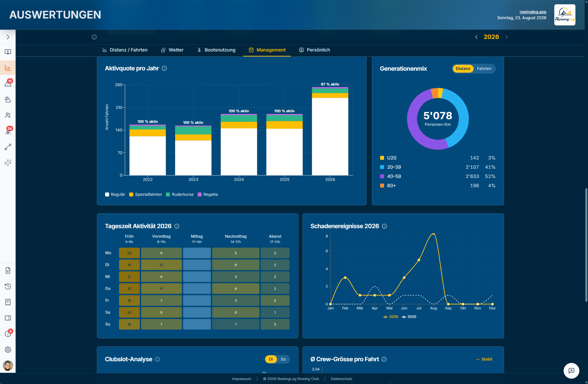Click the 60+ legend row
The width and height of the screenshot is (588, 384).
[x=438, y=186]
